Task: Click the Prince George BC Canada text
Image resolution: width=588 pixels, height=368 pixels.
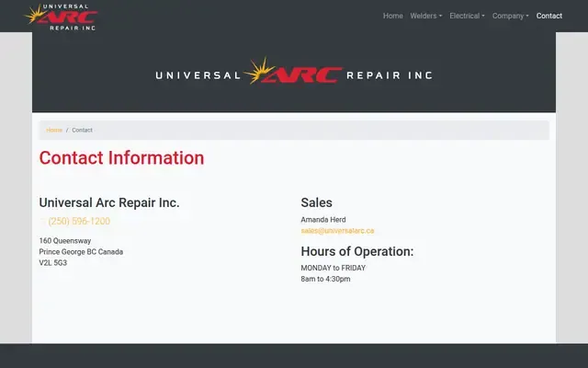Action: (x=81, y=251)
